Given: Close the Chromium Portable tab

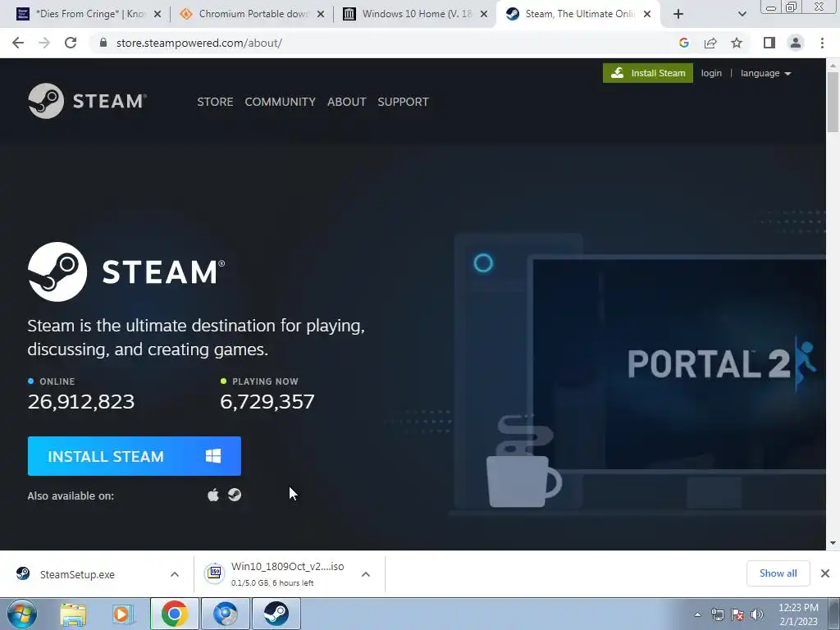Looking at the screenshot, I should click(x=321, y=15).
